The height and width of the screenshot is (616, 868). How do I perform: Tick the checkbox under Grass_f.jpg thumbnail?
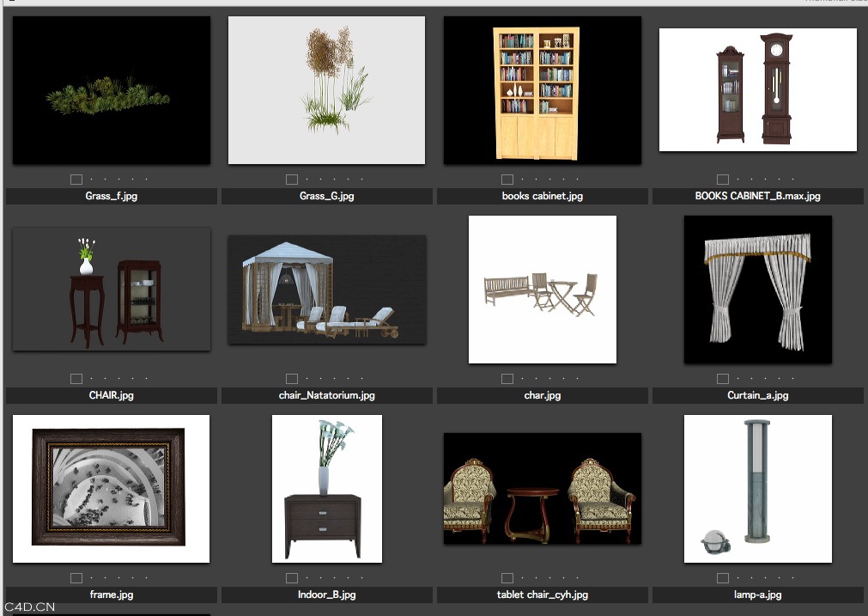coord(76,180)
